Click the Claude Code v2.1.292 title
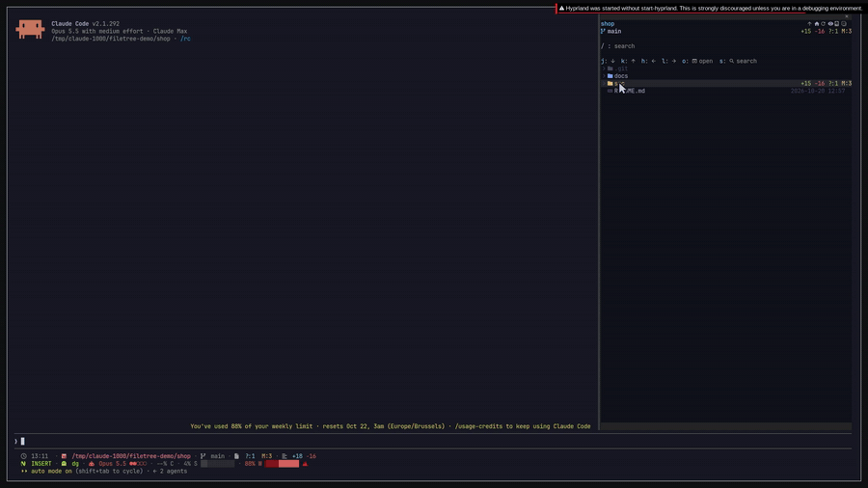The height and width of the screenshot is (488, 868). click(85, 24)
